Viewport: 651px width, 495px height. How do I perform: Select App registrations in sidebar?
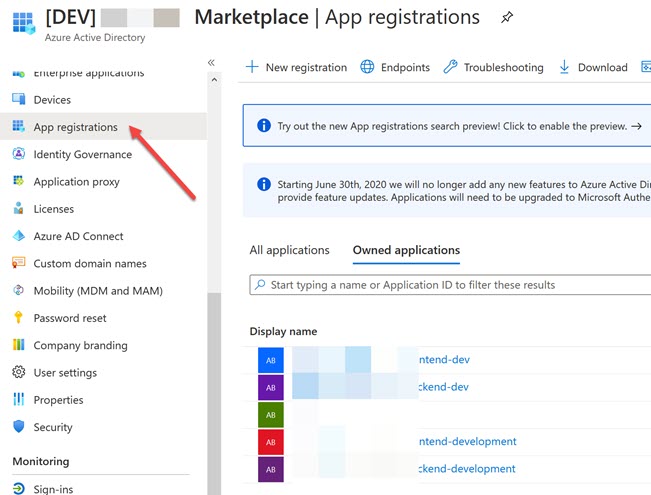click(103, 127)
